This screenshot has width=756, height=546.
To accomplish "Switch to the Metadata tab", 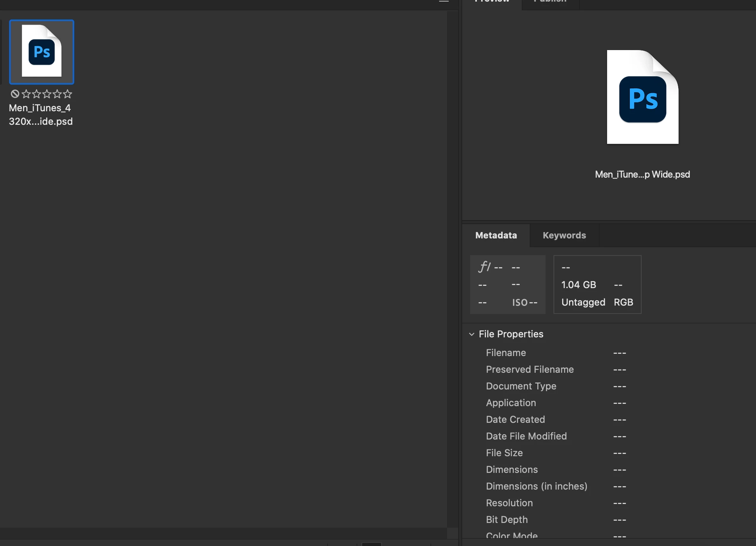I will [x=496, y=235].
